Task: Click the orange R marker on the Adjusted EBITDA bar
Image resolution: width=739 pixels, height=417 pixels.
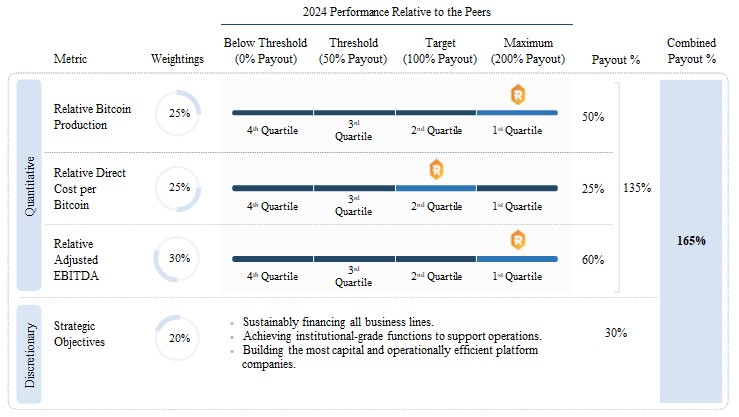Action: tap(517, 240)
